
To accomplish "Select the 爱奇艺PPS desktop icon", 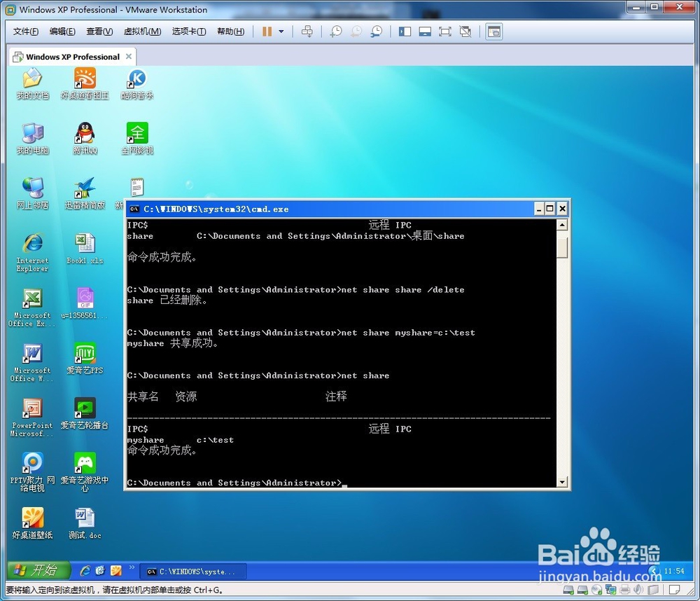I will click(85, 359).
